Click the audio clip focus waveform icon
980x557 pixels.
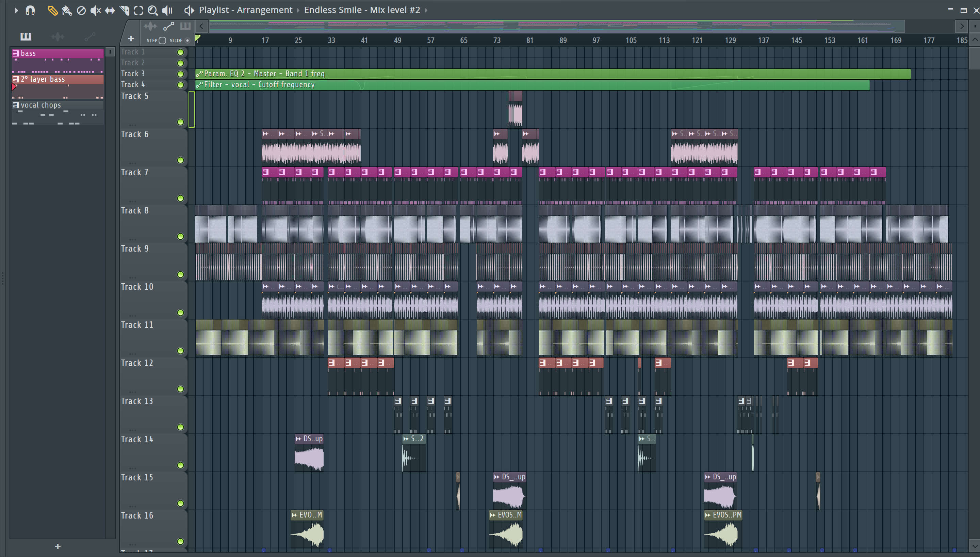pyautogui.click(x=150, y=27)
